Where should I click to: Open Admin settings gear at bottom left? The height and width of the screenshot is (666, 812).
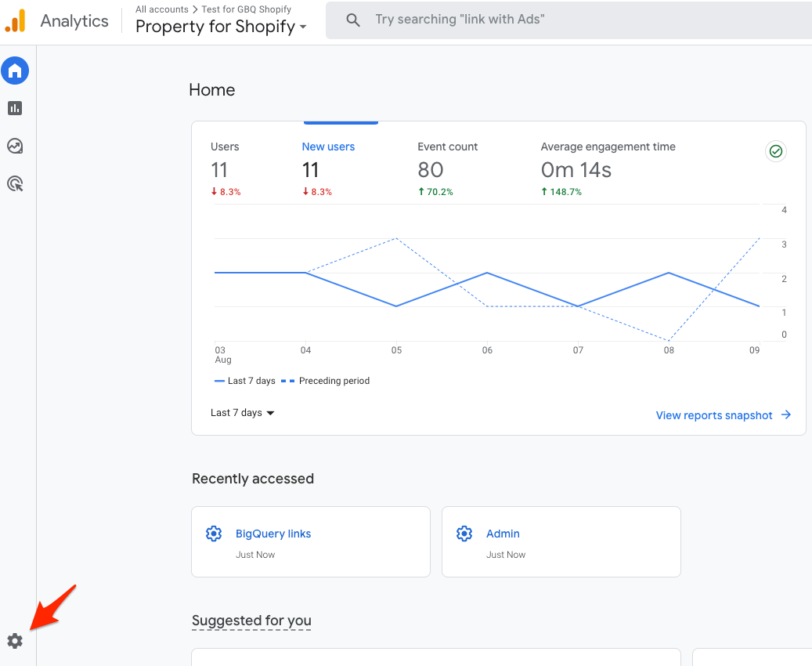tap(15, 641)
